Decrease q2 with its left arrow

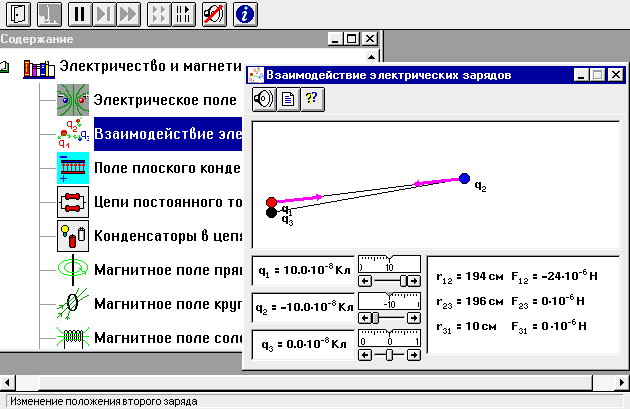[364, 318]
